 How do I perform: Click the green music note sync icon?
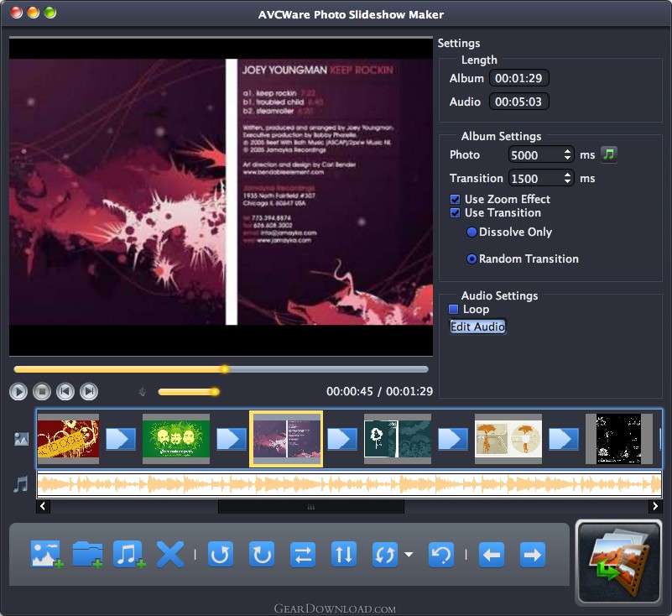609,154
